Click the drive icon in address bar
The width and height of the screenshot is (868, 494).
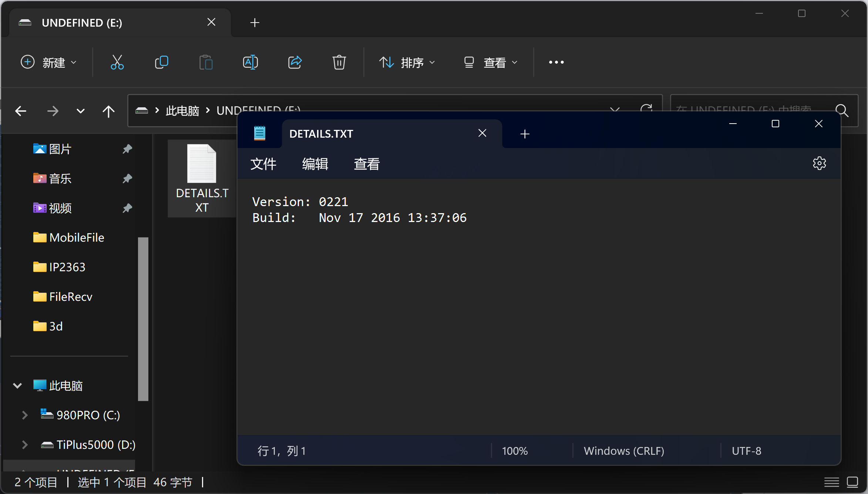pos(141,110)
